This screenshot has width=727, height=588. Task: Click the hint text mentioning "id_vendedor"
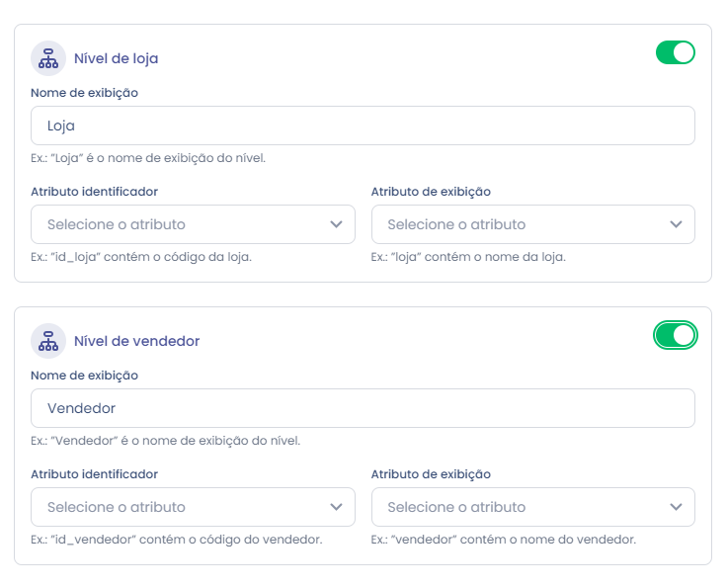click(177, 540)
